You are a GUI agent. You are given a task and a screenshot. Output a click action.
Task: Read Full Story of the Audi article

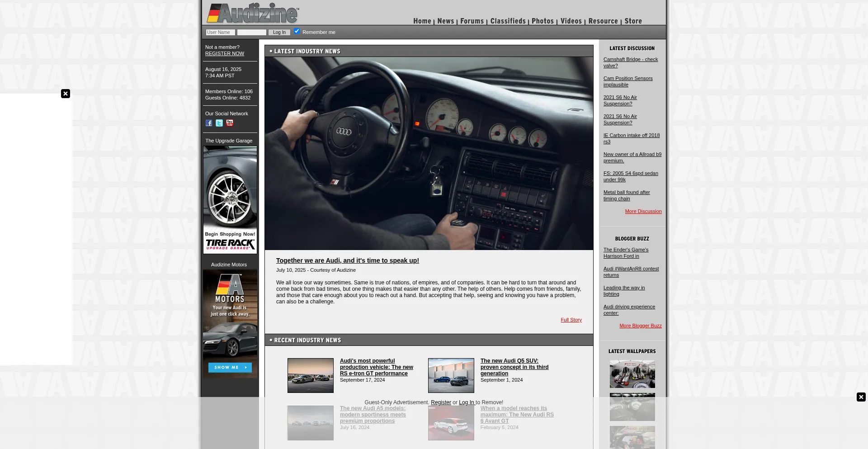(571, 320)
